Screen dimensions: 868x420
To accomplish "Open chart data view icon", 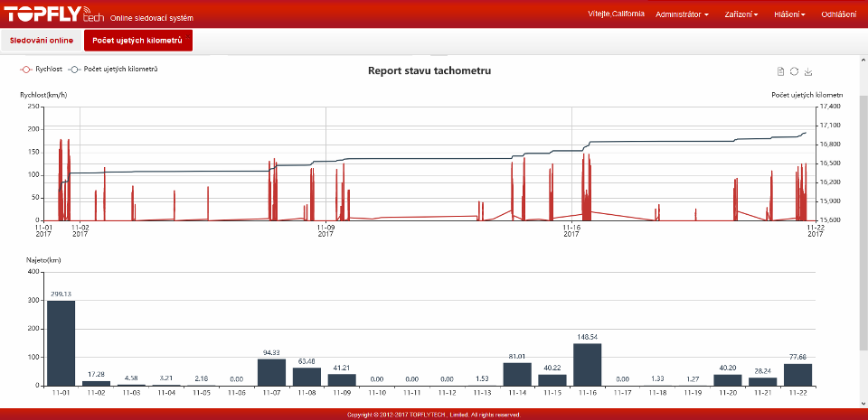I will 780,72.
